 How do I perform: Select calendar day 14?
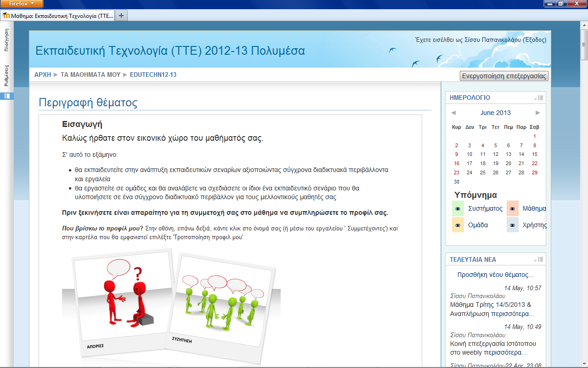point(521,154)
